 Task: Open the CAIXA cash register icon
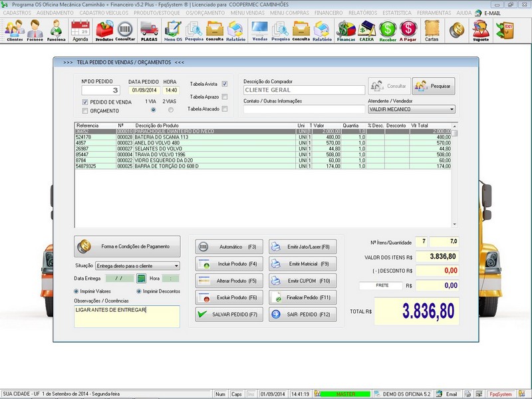point(366,30)
